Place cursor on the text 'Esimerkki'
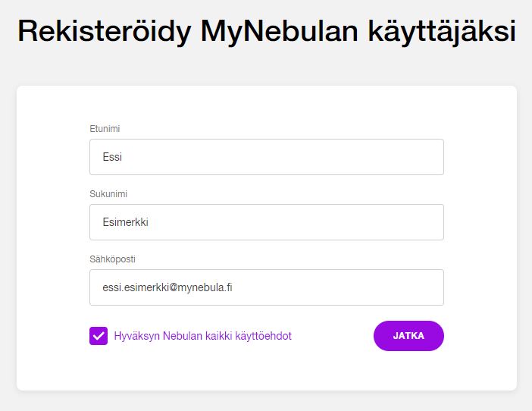The height and width of the screenshot is (411, 532). 126,222
